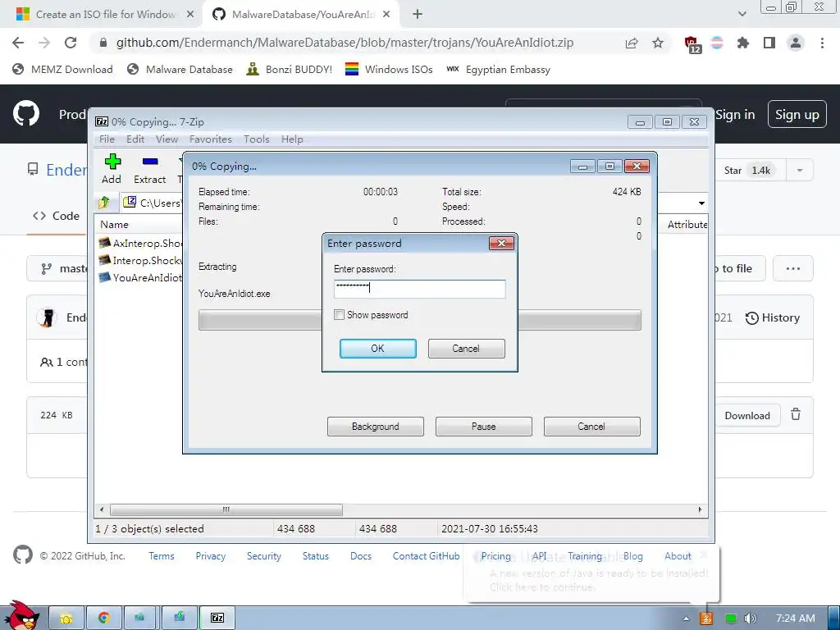The width and height of the screenshot is (840, 630).
Task: Download the file from GitHub
Action: [747, 415]
